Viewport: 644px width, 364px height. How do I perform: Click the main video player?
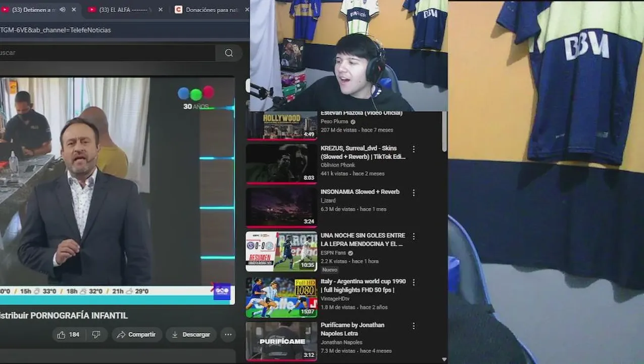tap(117, 190)
